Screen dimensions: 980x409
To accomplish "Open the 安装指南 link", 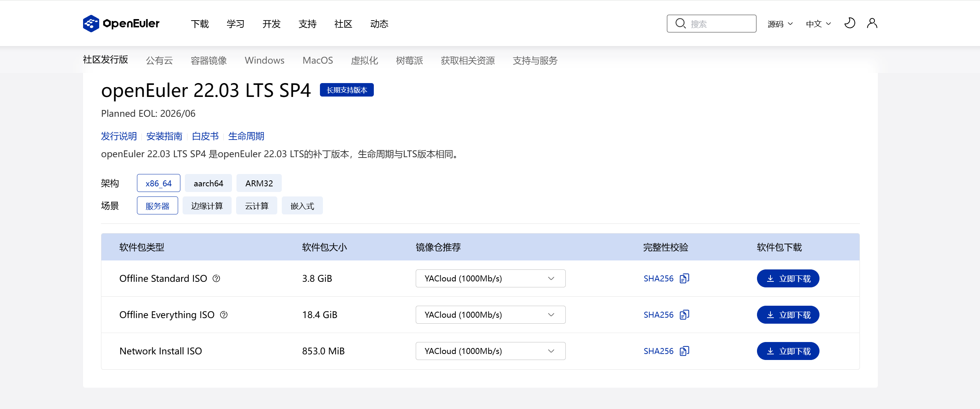I will tap(164, 136).
